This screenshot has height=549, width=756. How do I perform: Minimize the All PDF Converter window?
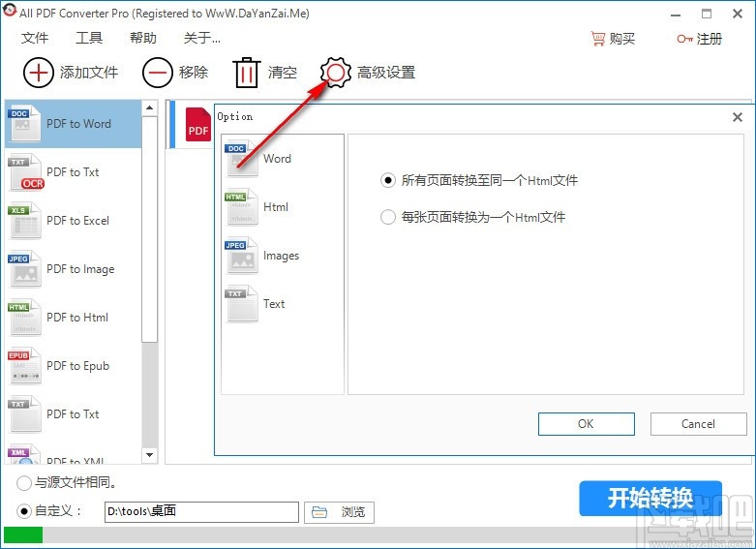(676, 15)
